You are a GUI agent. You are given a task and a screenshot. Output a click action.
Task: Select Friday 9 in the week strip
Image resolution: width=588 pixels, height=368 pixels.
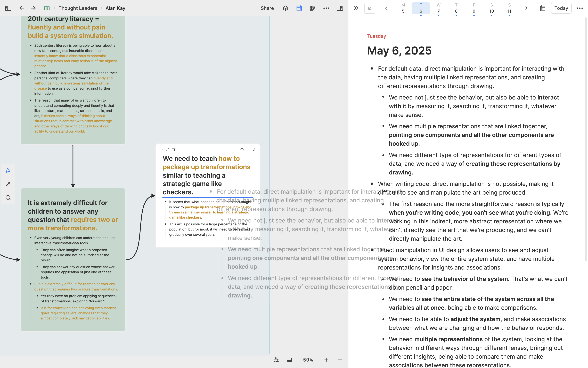[474, 8]
